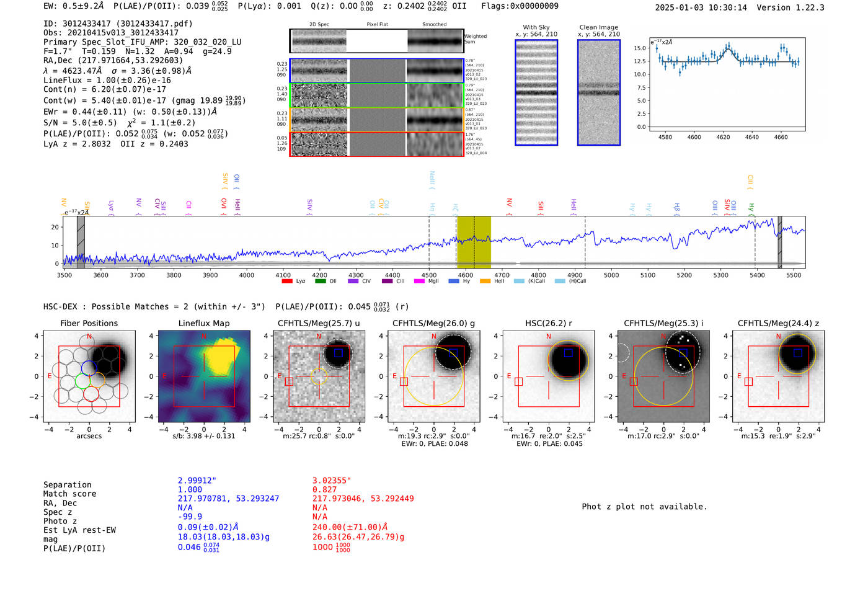Image resolution: width=868 pixels, height=591 pixels.
Task: Click the green fiber circle in Fiber Positions
Action: pos(82,381)
